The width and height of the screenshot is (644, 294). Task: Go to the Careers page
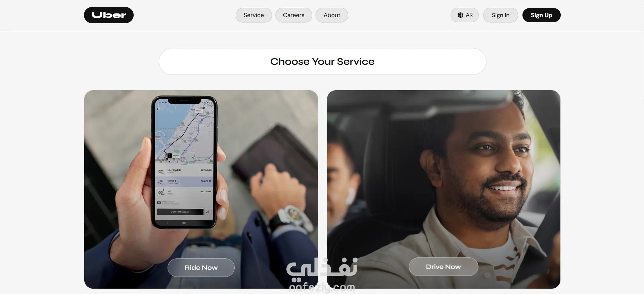[x=293, y=15]
